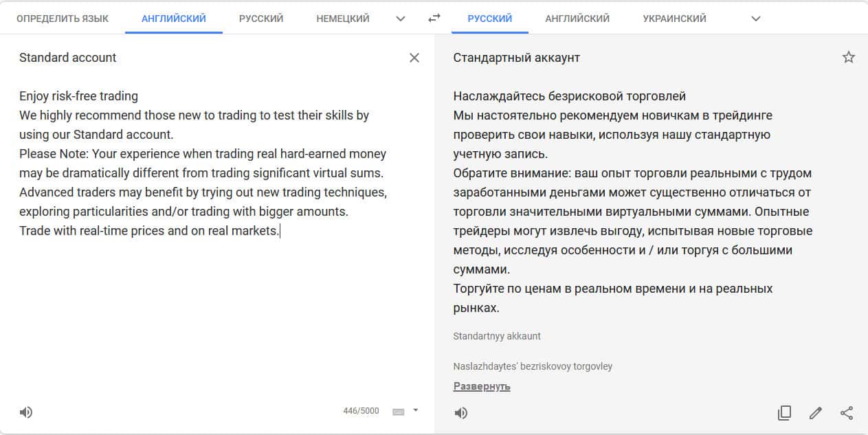Image resolution: width=868 pixels, height=435 pixels.
Task: Set target language to АНГЛИЙСКИЙ
Action: (x=577, y=19)
